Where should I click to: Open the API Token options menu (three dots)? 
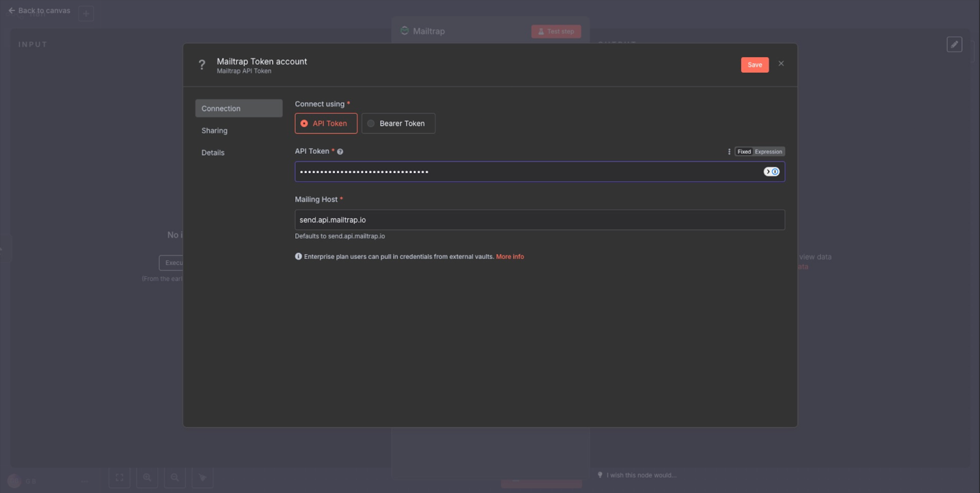pyautogui.click(x=729, y=152)
